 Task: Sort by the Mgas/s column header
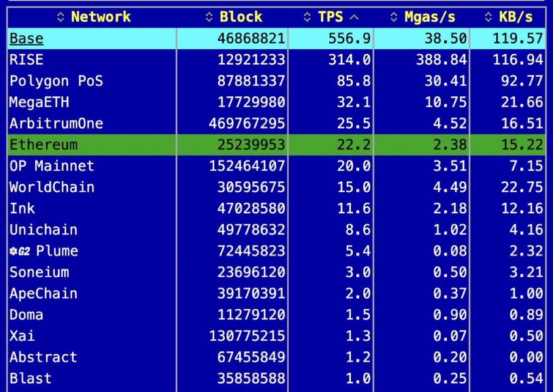coord(430,17)
